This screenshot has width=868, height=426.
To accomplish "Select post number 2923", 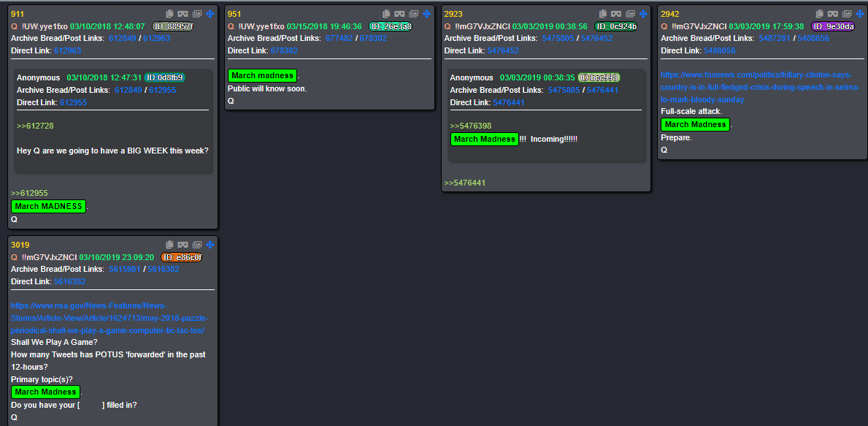I will coord(453,14).
